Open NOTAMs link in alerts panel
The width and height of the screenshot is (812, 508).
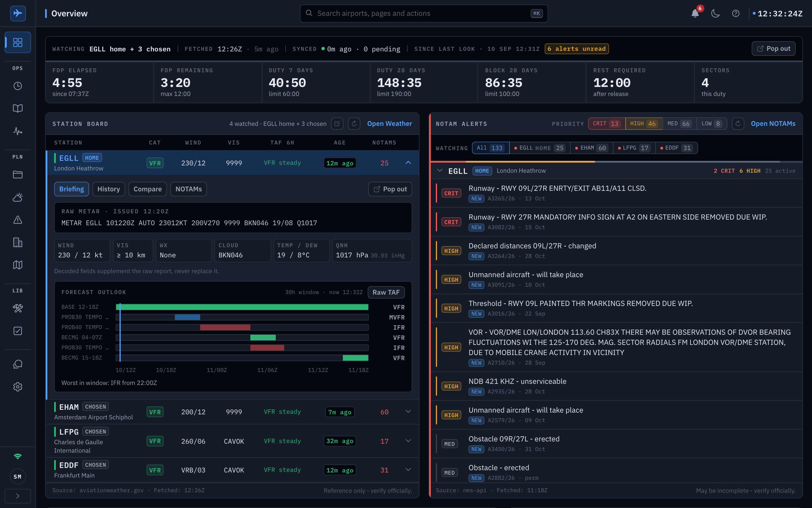pyautogui.click(x=773, y=124)
